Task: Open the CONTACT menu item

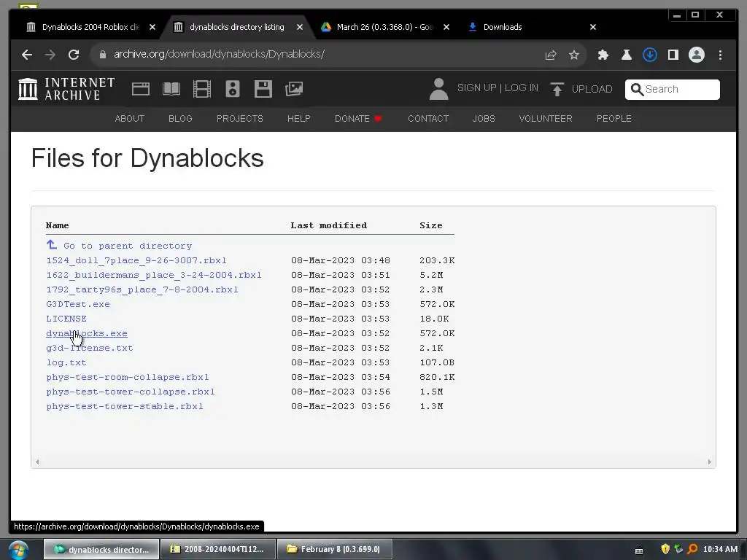Action: pyautogui.click(x=428, y=119)
